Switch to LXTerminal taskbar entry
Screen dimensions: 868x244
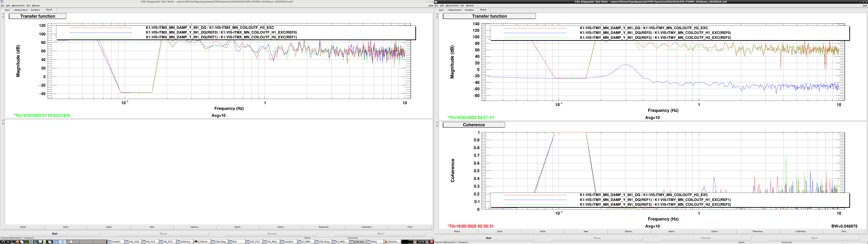(x=202, y=242)
